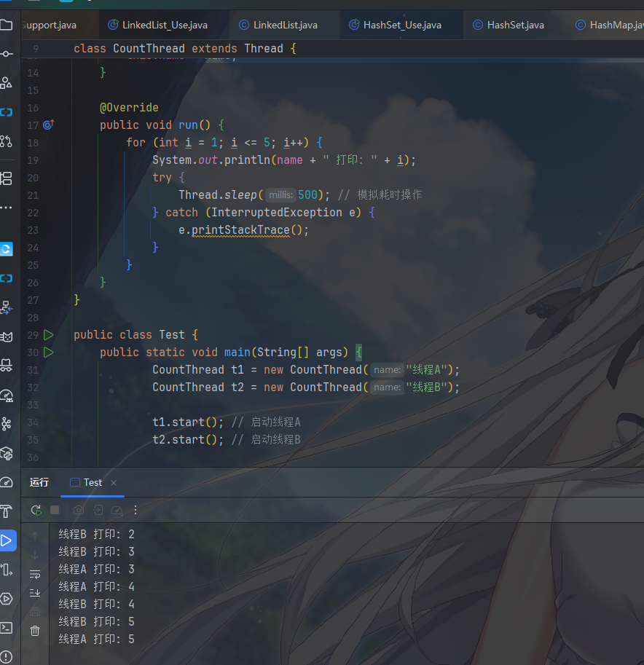
Task: Click the Rerun Test icon
Action: [x=36, y=510]
